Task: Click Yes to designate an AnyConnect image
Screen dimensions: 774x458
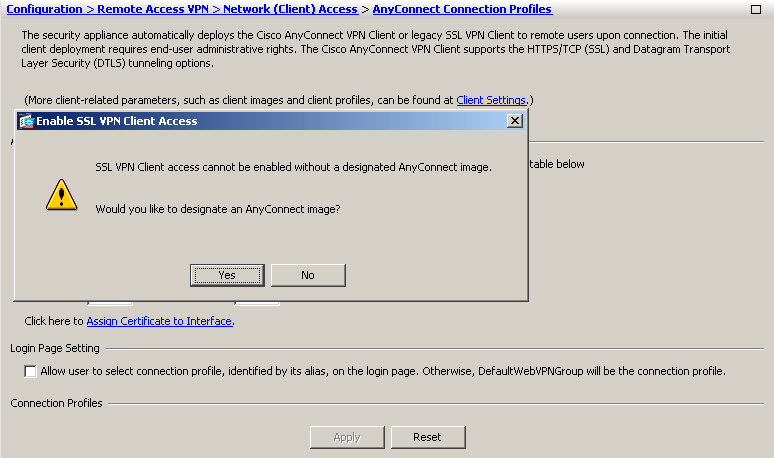Action: [x=227, y=275]
